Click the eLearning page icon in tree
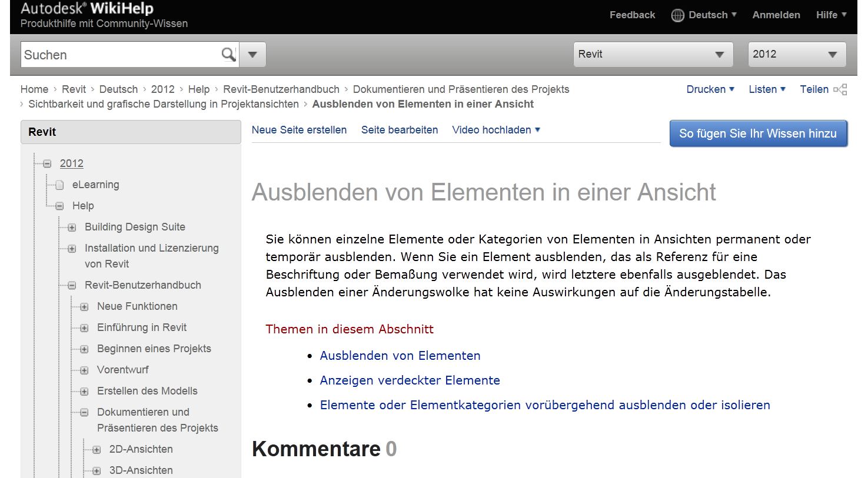Viewport: 868px width, 478px height. pos(59,185)
